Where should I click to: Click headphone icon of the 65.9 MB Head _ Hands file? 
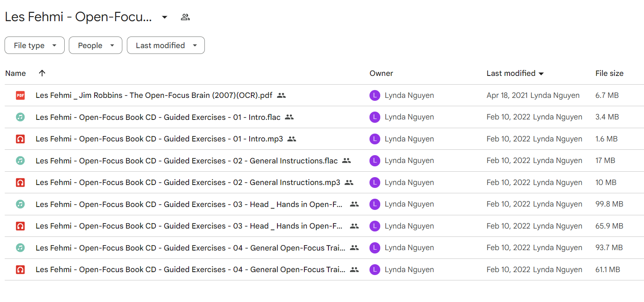point(20,226)
